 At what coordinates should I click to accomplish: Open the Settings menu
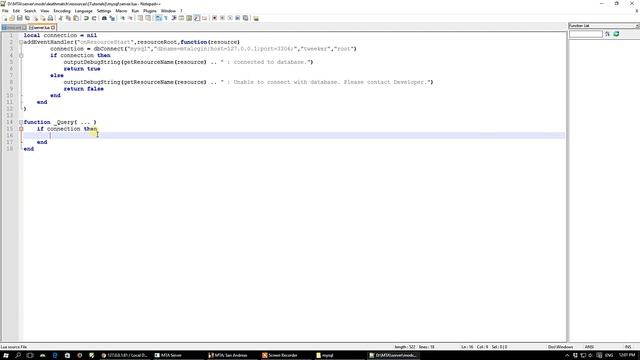click(x=104, y=11)
